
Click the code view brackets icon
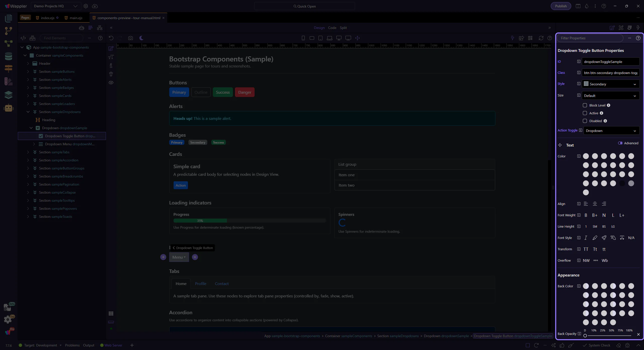[x=23, y=38]
